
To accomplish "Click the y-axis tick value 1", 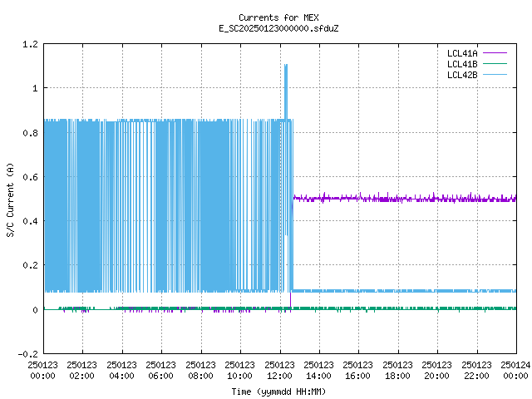I will [35, 89].
